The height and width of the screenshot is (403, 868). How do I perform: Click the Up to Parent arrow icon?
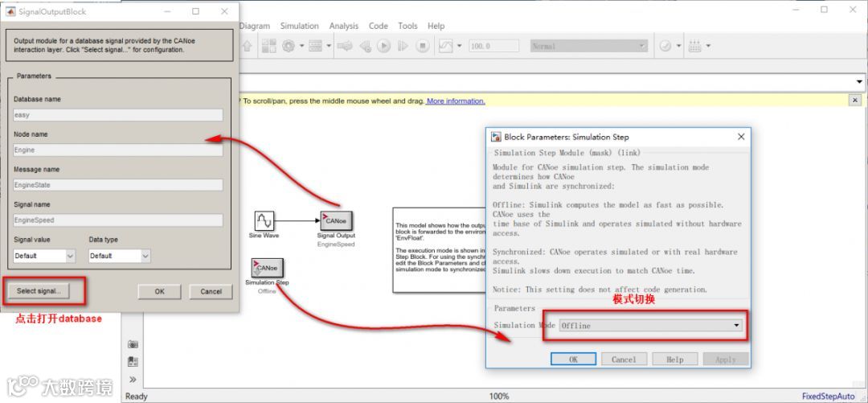point(248,47)
